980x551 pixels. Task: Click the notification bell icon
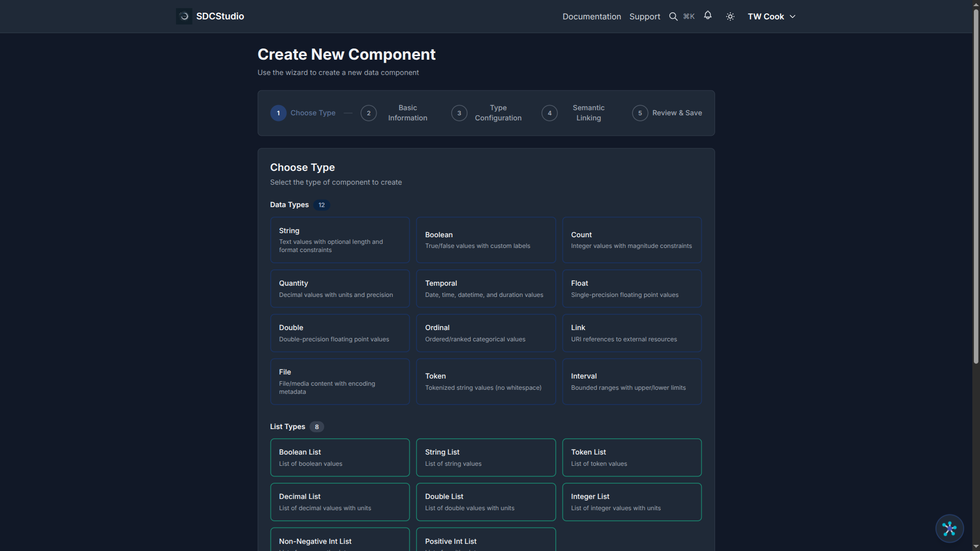point(708,16)
